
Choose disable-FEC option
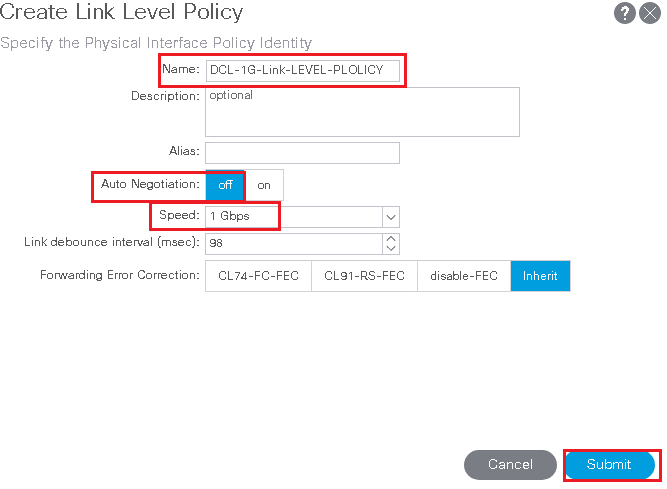point(464,276)
